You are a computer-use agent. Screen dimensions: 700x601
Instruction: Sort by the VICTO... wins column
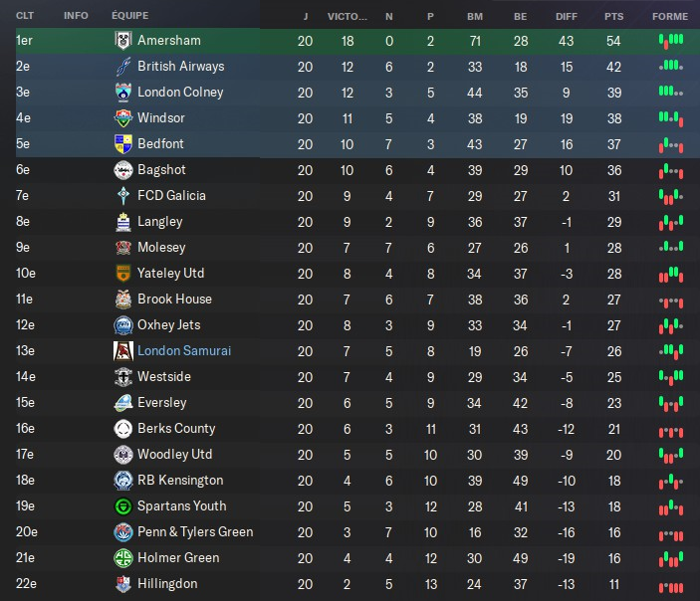(348, 16)
